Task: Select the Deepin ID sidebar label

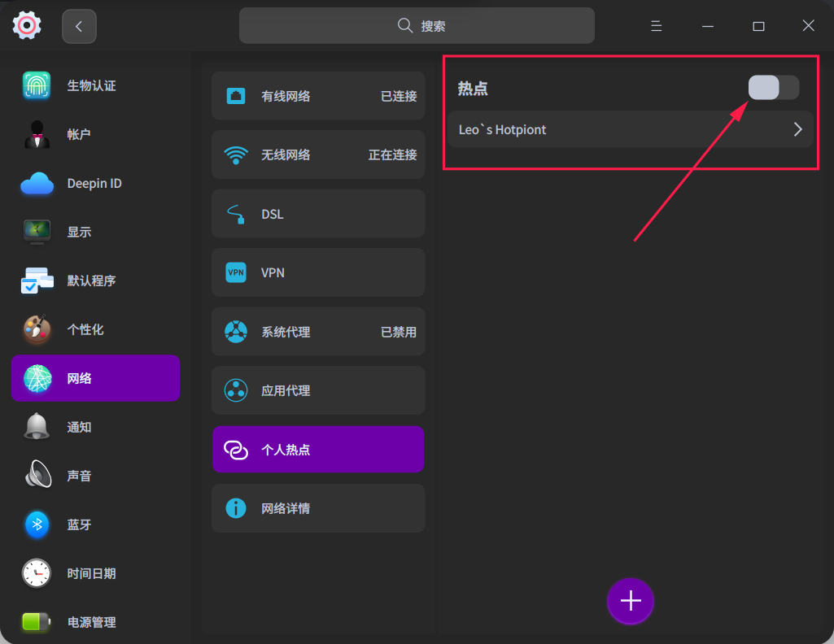Action: [94, 183]
